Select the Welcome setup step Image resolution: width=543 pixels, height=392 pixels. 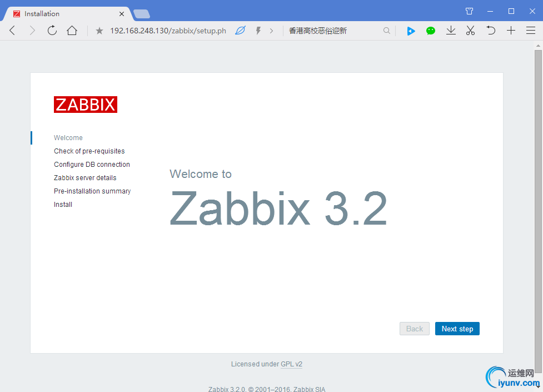click(68, 137)
